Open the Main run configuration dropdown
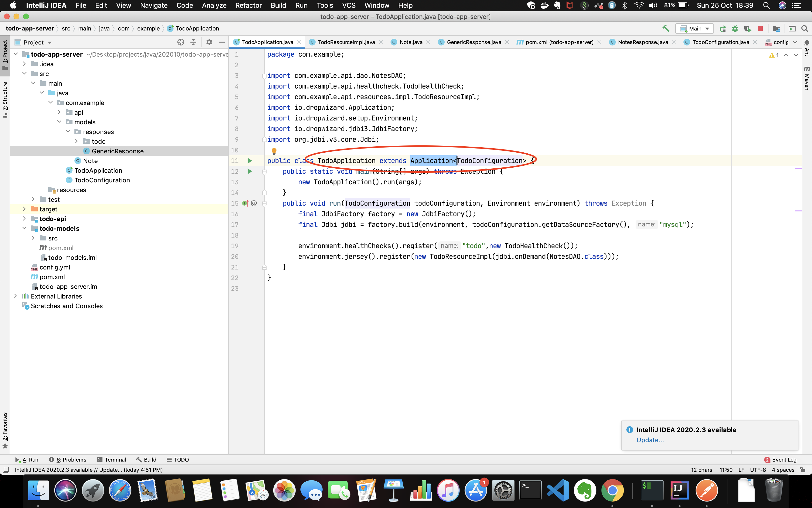 (x=694, y=29)
